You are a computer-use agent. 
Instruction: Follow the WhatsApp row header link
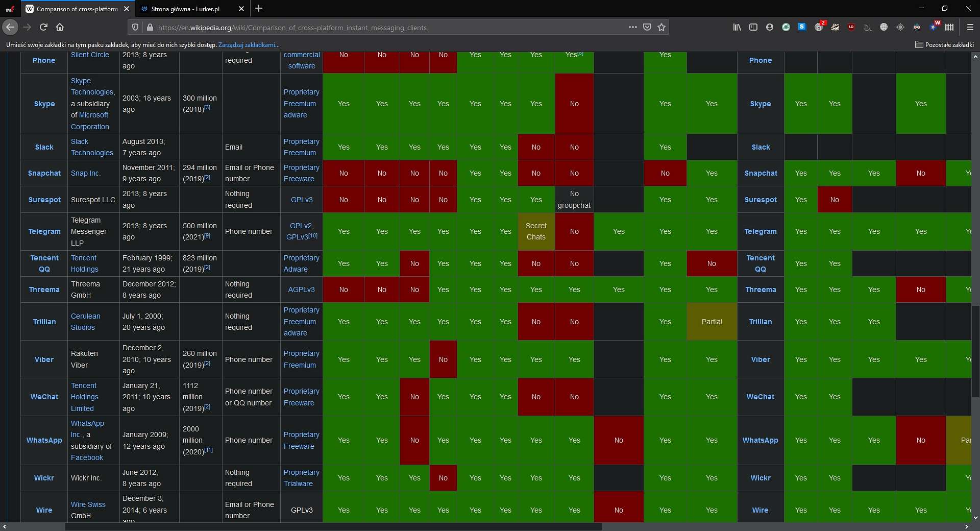tap(44, 440)
